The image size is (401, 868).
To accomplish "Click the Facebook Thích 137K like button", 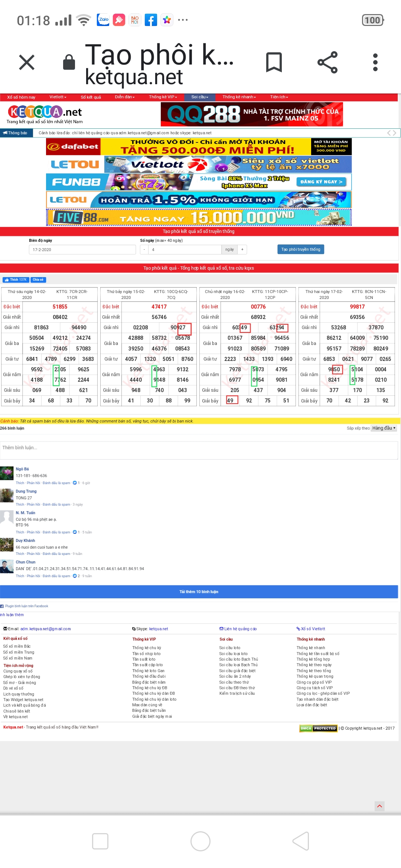I will coord(16,280).
